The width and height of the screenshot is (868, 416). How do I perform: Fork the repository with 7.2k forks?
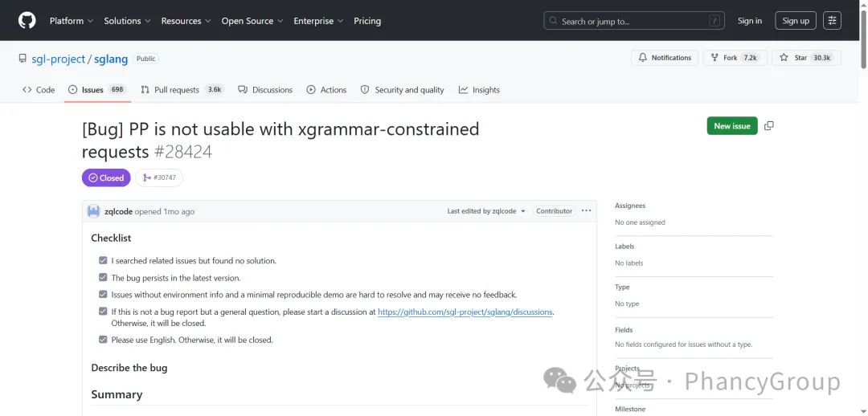pos(735,58)
